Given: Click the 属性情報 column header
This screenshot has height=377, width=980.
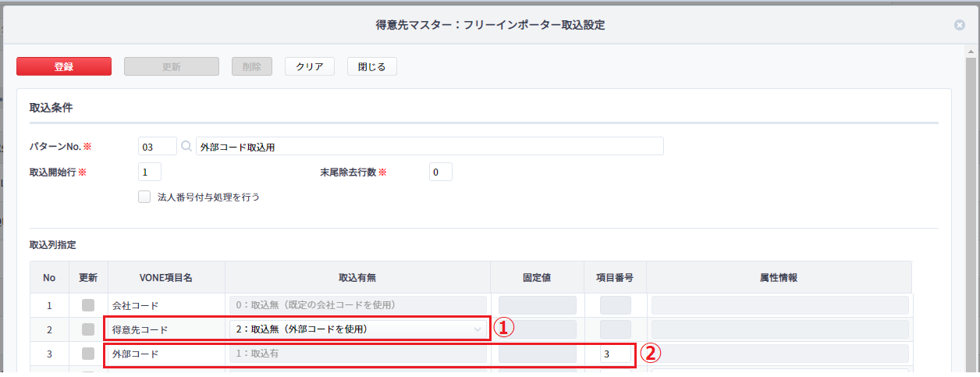Looking at the screenshot, I should 779,277.
